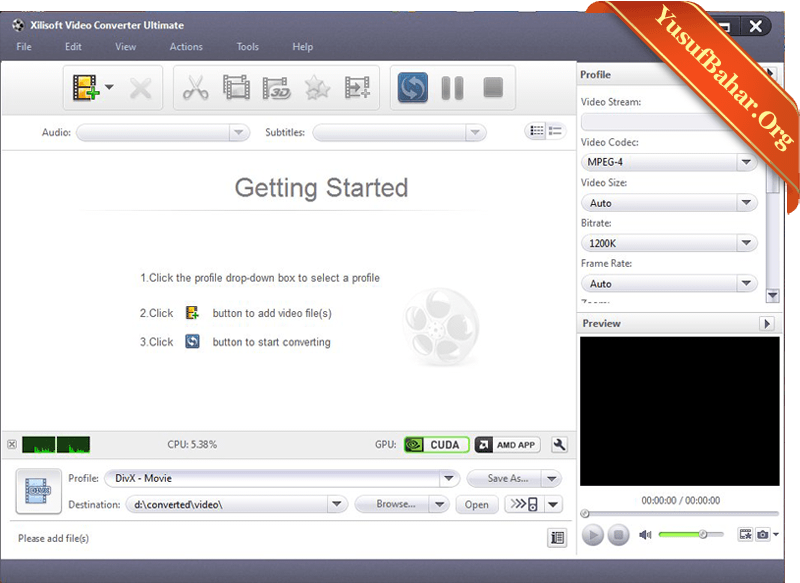Open the File menu

coord(24,46)
